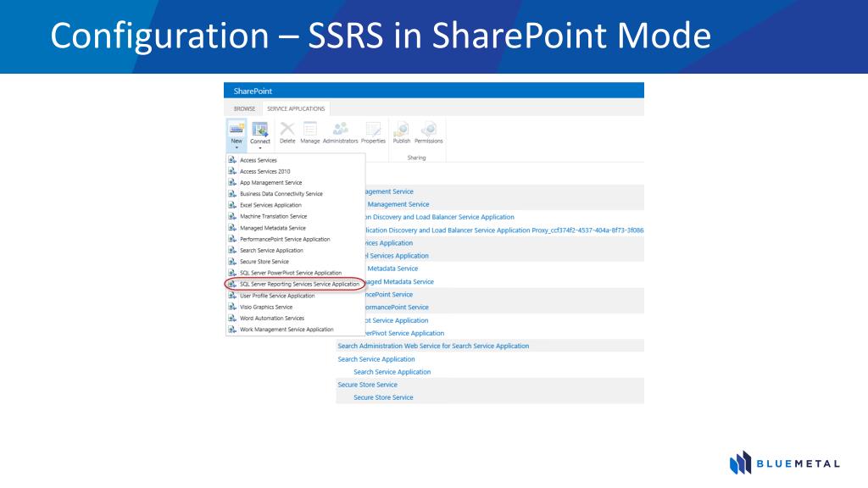Switch to the SERVICE APPLICATIONS ribbon tab
This screenshot has width=868, height=488.
click(296, 108)
